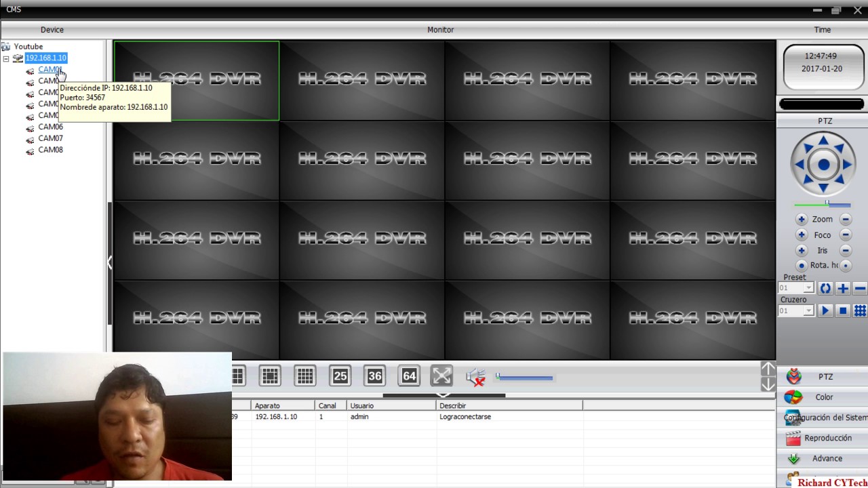The height and width of the screenshot is (488, 868).
Task: Sort the log by Canal column
Action: pos(331,405)
